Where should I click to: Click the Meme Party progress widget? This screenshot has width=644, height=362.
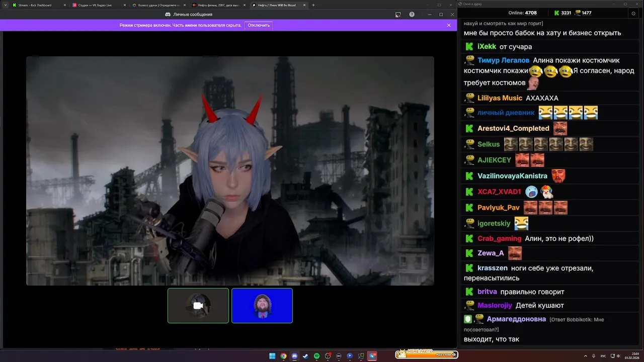pos(426,354)
